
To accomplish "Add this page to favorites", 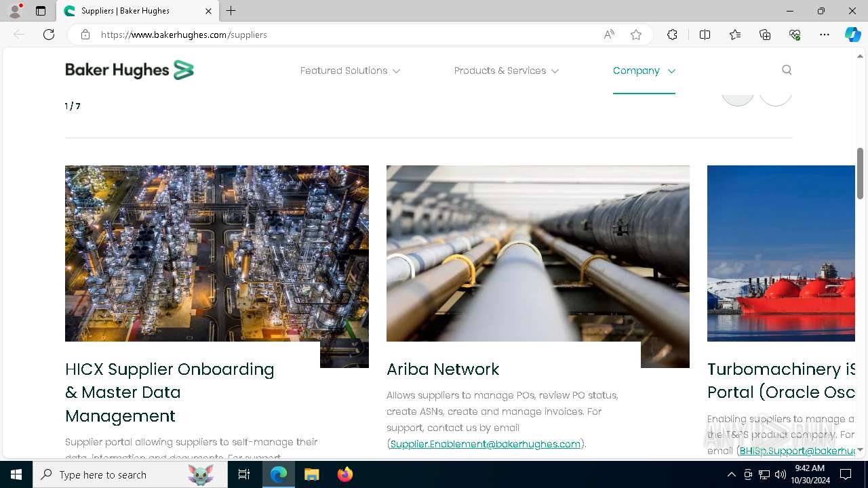I will tap(636, 35).
